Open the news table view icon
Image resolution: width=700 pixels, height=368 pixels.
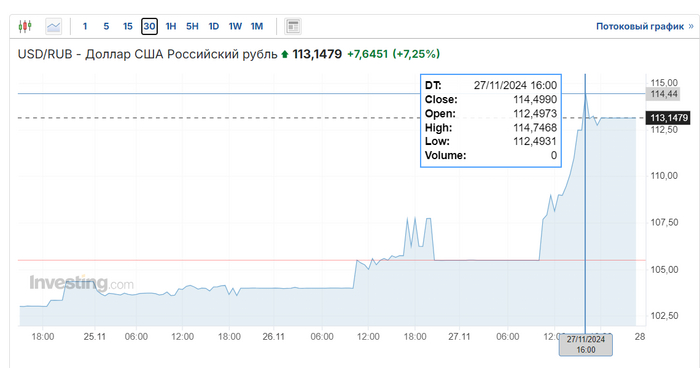click(293, 26)
